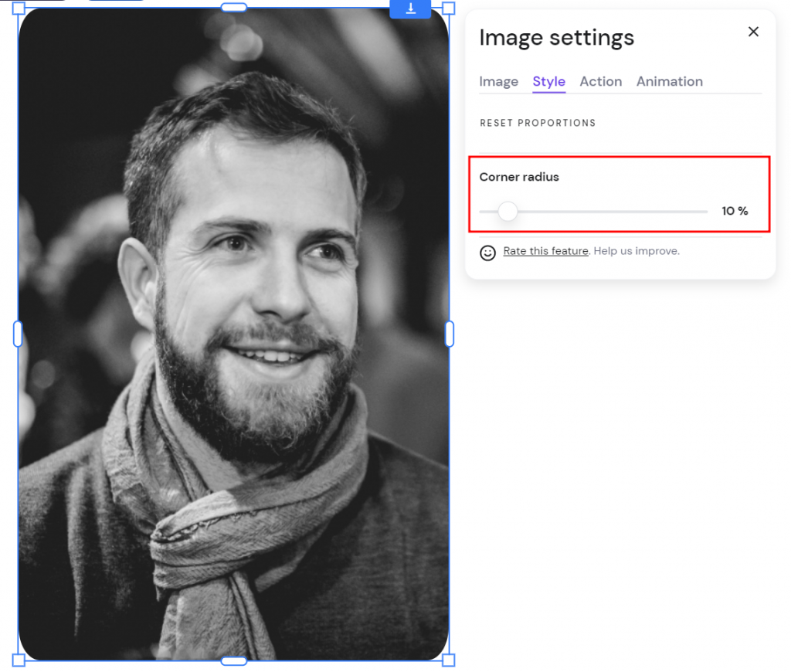Click the slider track to increase corner radius
Viewport: 791px width, 672px height.
[x=618, y=211]
